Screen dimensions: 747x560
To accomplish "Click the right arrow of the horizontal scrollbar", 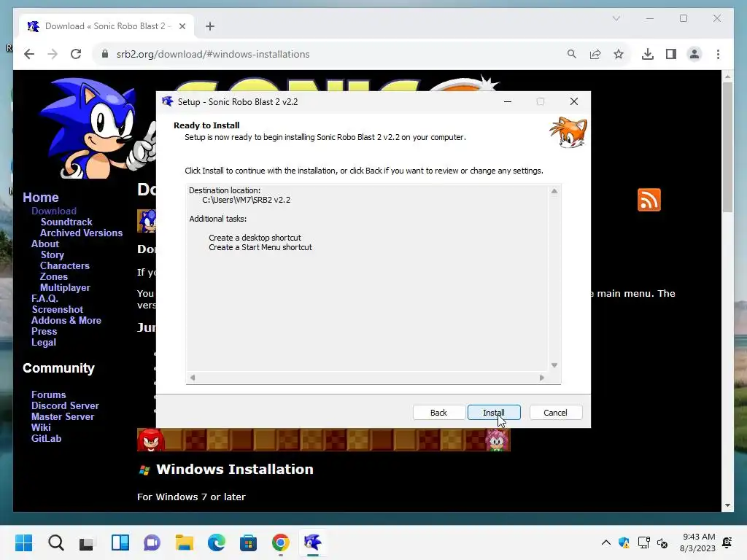I will click(x=542, y=378).
